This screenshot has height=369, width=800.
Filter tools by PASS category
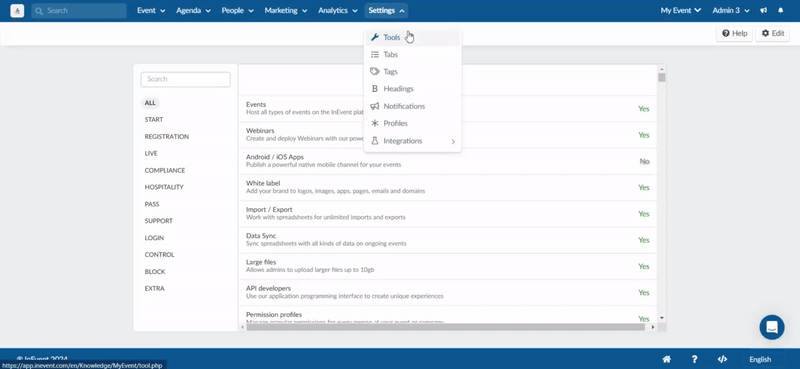(152, 204)
